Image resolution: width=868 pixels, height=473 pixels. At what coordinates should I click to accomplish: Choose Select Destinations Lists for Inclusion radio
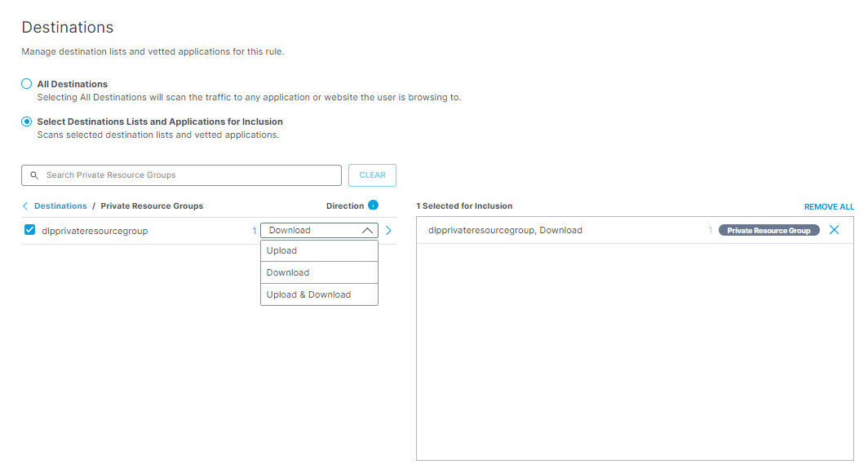click(27, 122)
